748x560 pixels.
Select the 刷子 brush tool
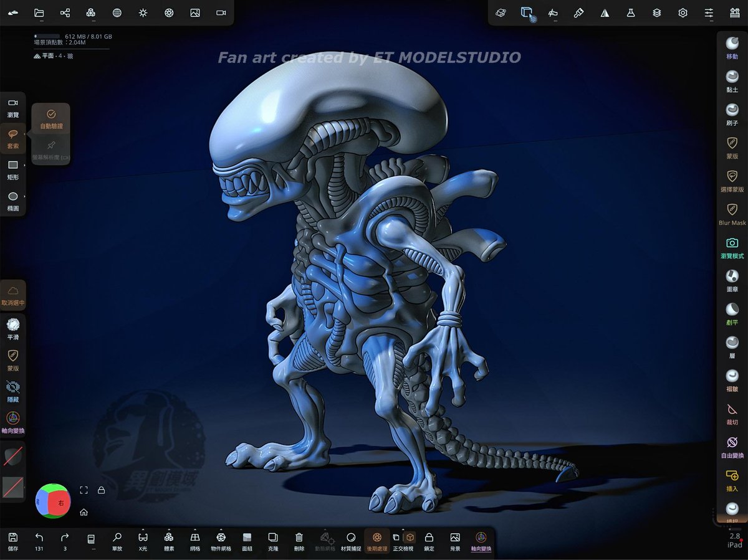[732, 113]
